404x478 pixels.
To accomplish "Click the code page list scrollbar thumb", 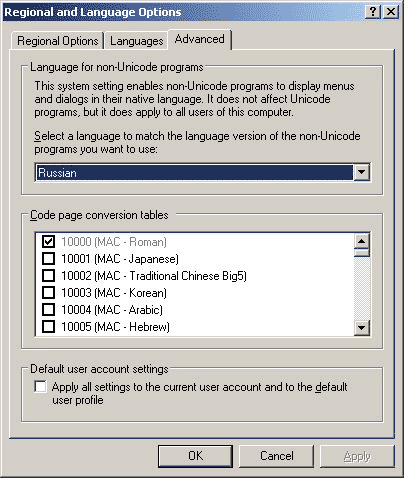I will click(362, 253).
